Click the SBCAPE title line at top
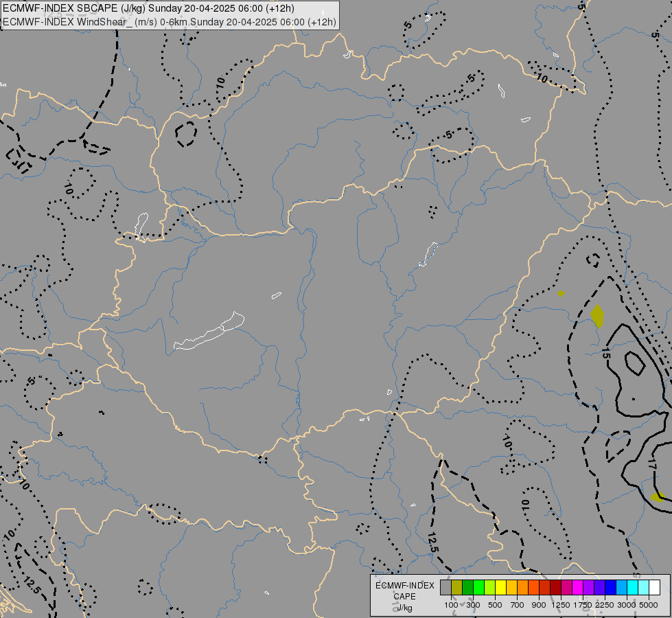Image resolution: width=672 pixels, height=618 pixels. (x=148, y=8)
